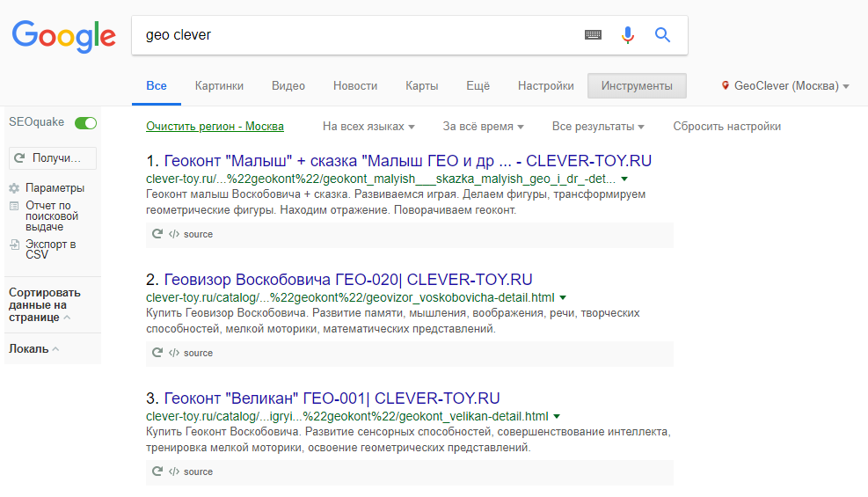Viewport: 868px width, 497px height.
Task: Switch to the Картинки tab
Action: (x=219, y=86)
